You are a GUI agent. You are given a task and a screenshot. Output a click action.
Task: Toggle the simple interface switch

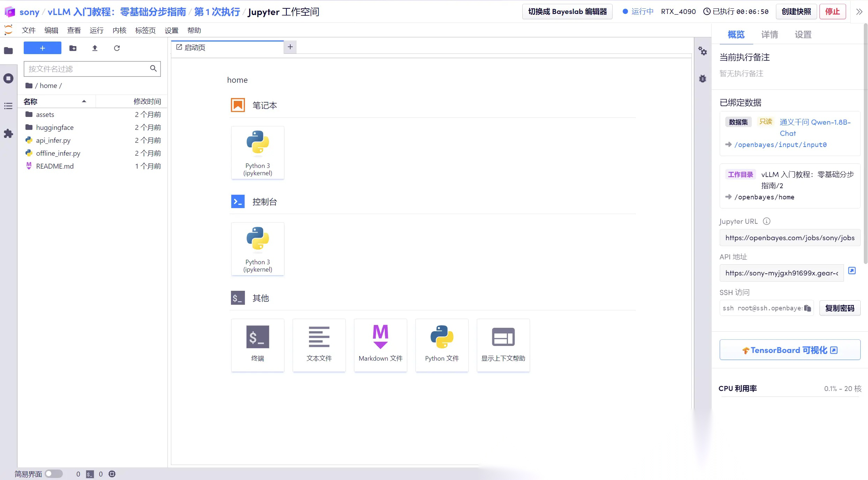[x=54, y=474]
